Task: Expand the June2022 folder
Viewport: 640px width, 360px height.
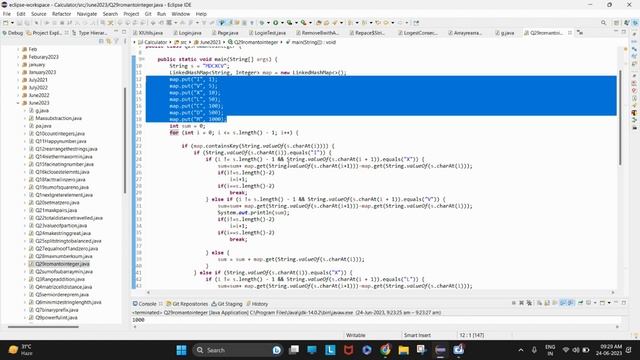Action: 18,95
